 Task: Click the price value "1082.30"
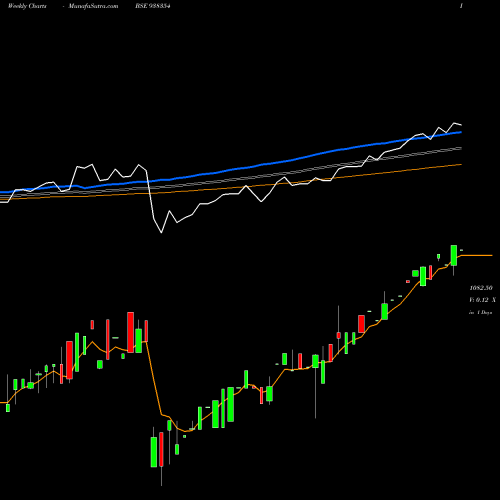(481, 288)
